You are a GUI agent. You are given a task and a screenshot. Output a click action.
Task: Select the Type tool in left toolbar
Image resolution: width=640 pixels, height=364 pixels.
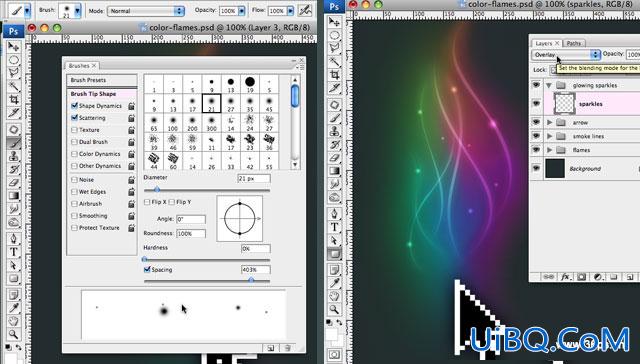click(x=14, y=252)
